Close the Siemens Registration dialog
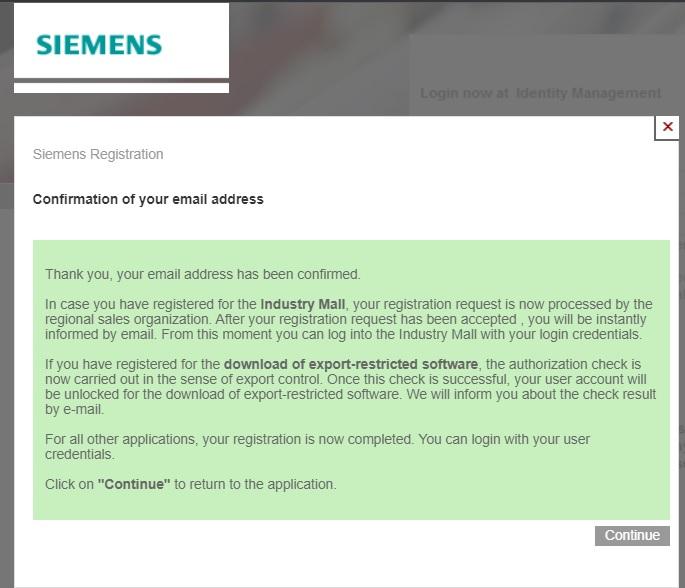685x588 pixels. tap(667, 127)
